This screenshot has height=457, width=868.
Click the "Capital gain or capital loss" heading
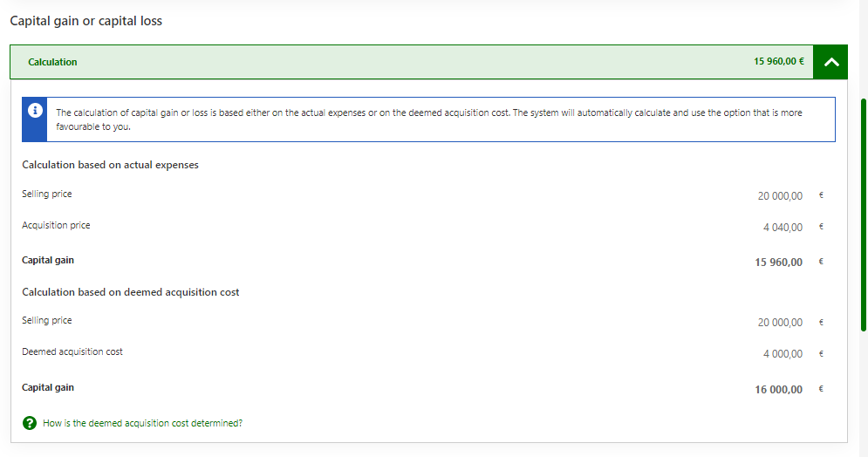point(85,21)
